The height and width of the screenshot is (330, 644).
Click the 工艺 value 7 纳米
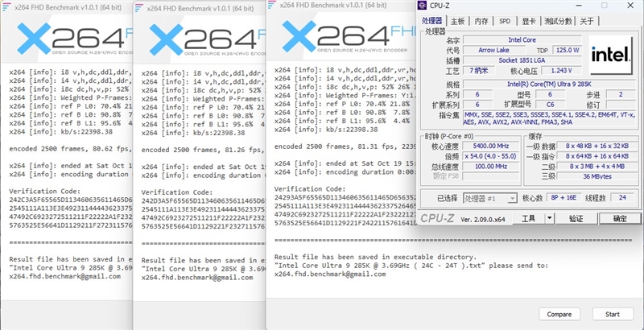479,70
